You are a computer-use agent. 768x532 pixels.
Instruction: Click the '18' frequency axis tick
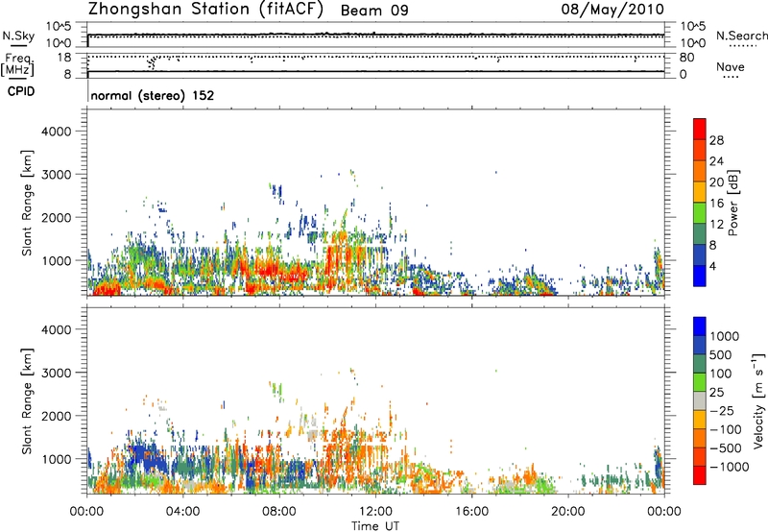(64, 58)
